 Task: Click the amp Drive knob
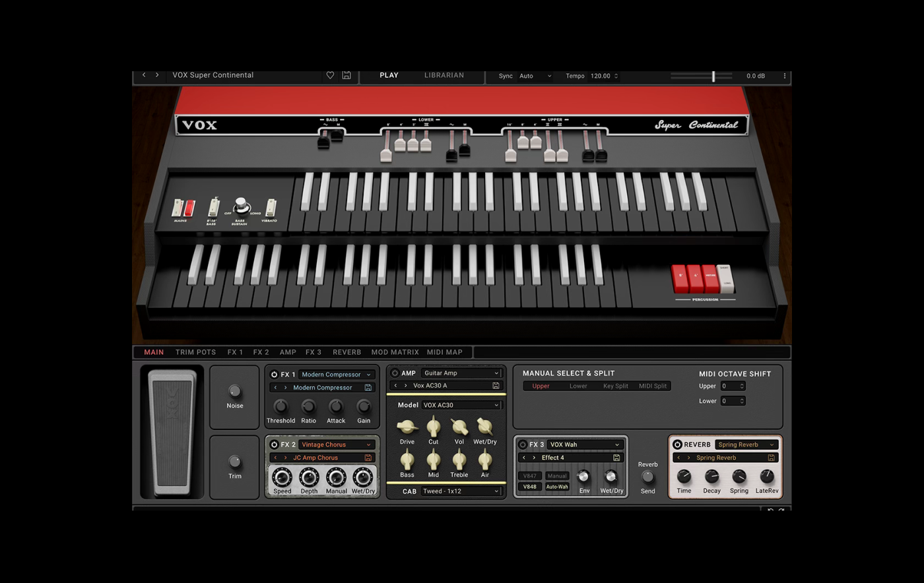click(x=407, y=427)
